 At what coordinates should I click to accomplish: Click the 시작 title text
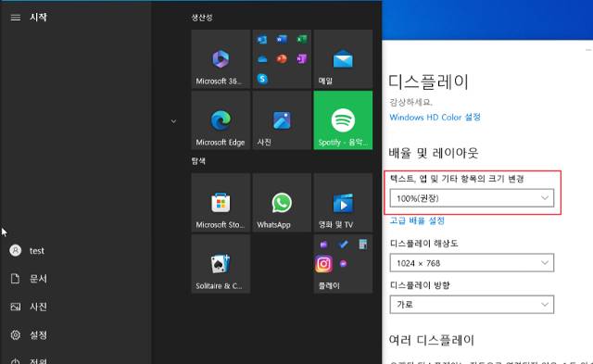pos(38,18)
